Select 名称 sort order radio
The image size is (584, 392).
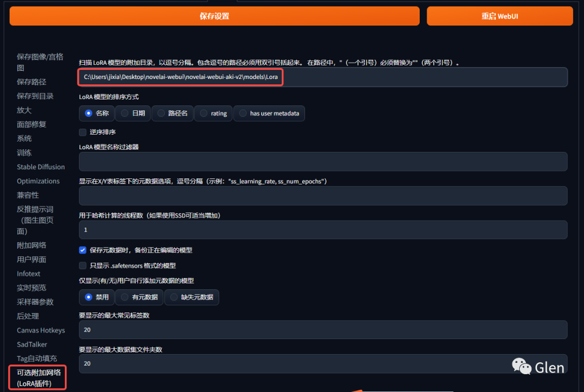coord(96,114)
